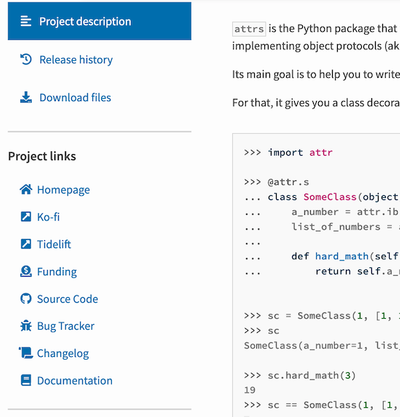This screenshot has width=400, height=417.
Task: Open the Homepage project link
Action: coord(63,190)
